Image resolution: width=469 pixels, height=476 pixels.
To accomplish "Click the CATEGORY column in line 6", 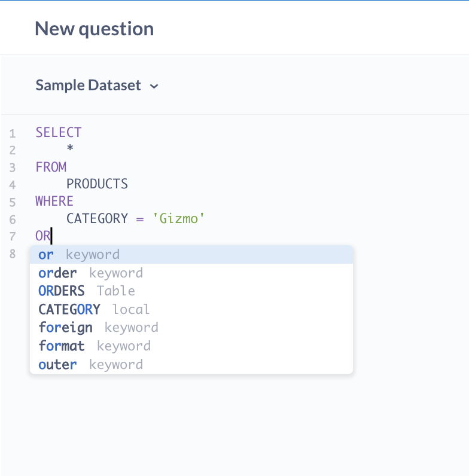I will [97, 219].
